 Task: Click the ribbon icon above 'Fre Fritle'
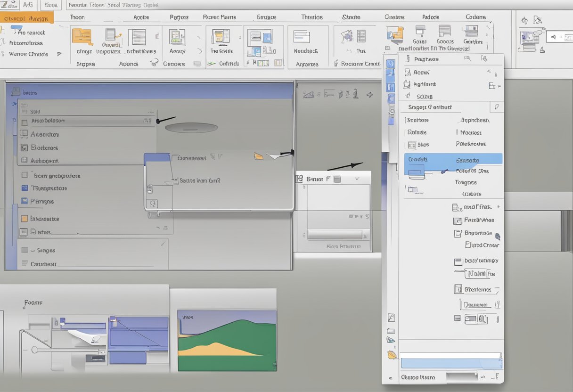pyautogui.click(x=220, y=37)
